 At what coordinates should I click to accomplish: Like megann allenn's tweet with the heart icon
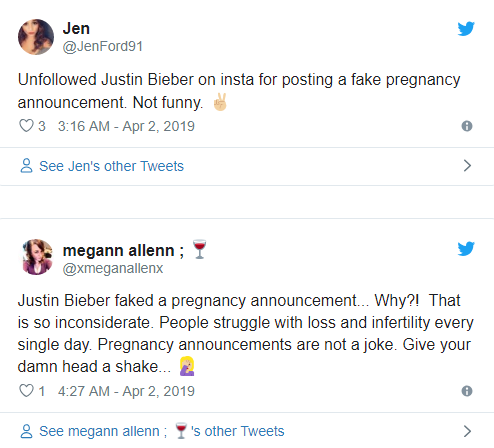point(26,391)
